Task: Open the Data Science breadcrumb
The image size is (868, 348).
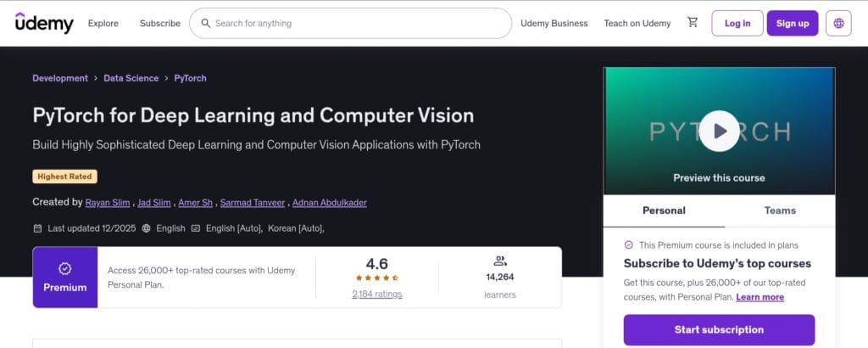Action: (x=131, y=78)
